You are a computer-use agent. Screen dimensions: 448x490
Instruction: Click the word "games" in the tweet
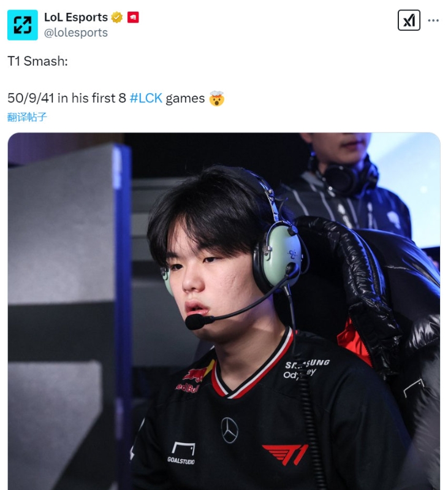click(x=185, y=99)
